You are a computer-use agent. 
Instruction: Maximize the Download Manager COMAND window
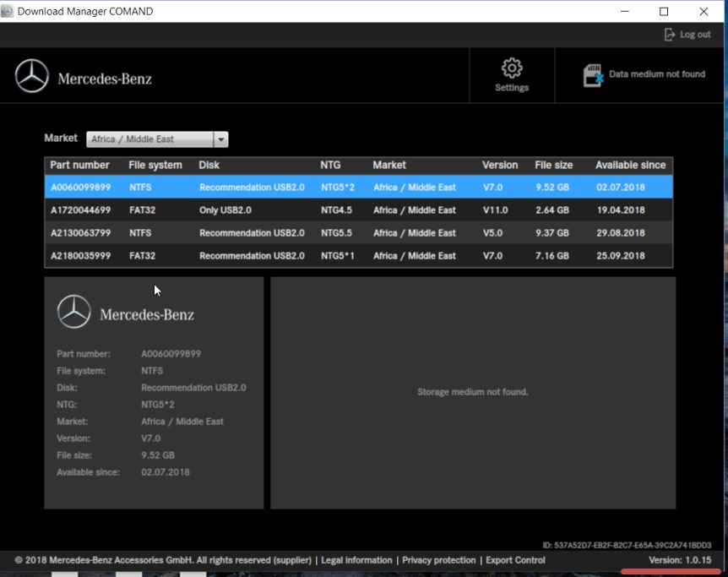click(x=664, y=11)
